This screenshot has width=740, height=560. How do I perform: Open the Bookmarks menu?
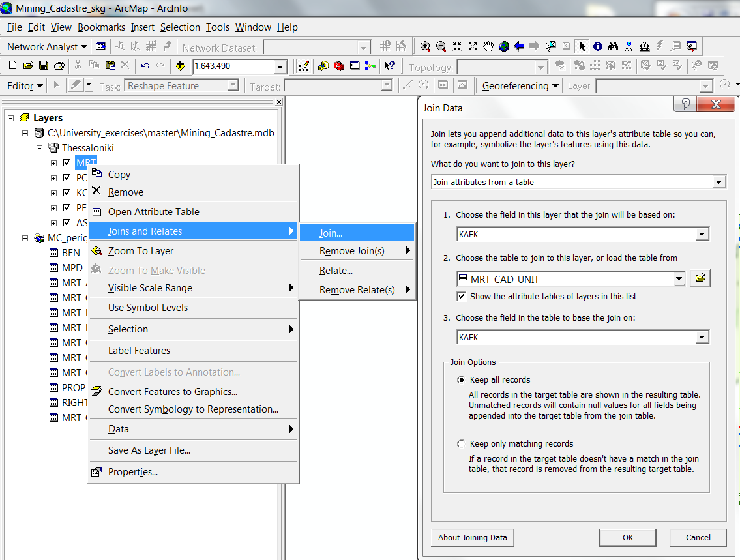(102, 27)
